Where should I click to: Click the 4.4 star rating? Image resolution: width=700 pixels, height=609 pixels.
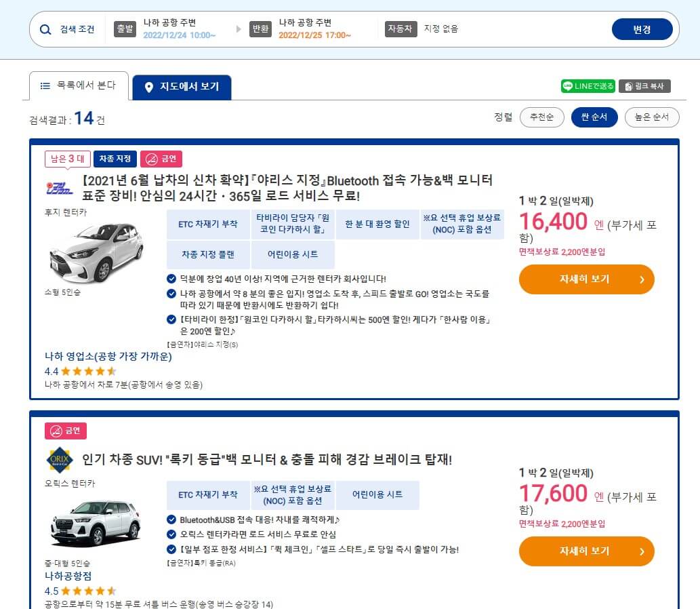click(x=81, y=371)
